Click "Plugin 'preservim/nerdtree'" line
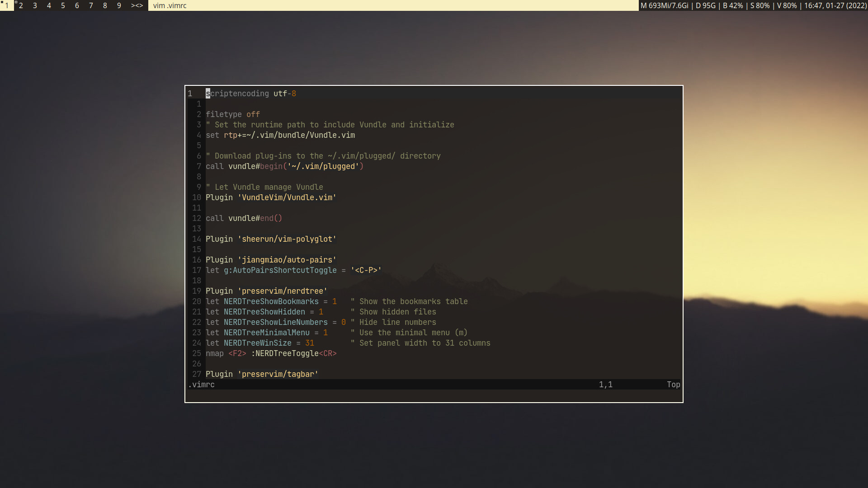Image resolution: width=868 pixels, height=488 pixels. click(x=267, y=291)
